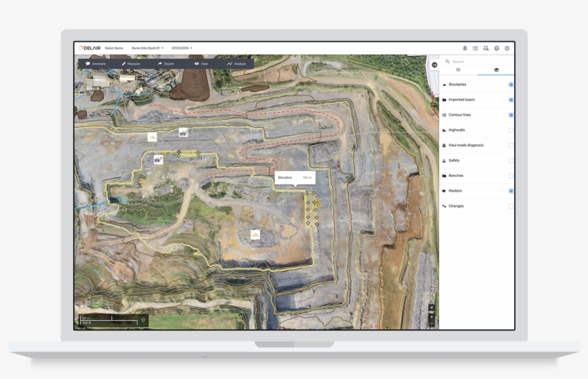
Task: Click the Safety layer label
Action: tap(454, 161)
